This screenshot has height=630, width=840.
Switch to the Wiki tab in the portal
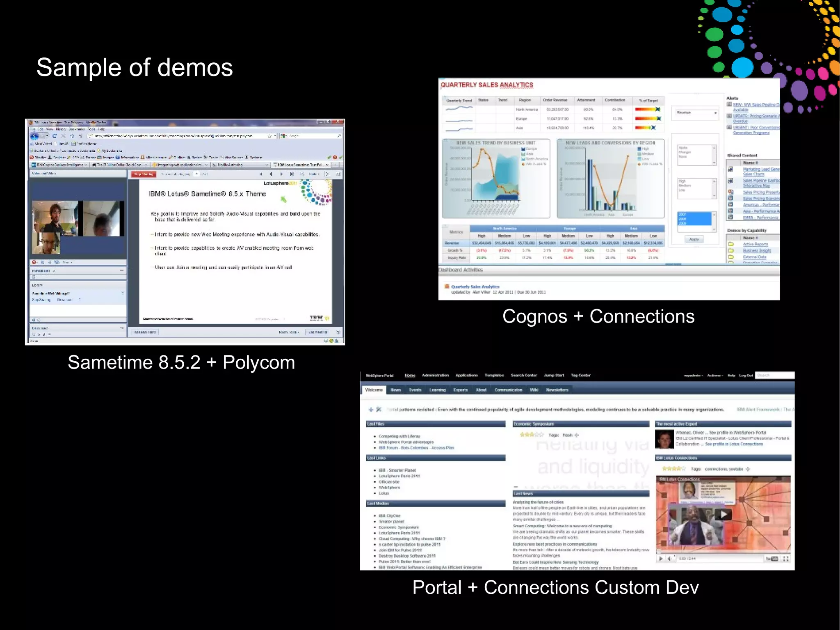coord(534,390)
